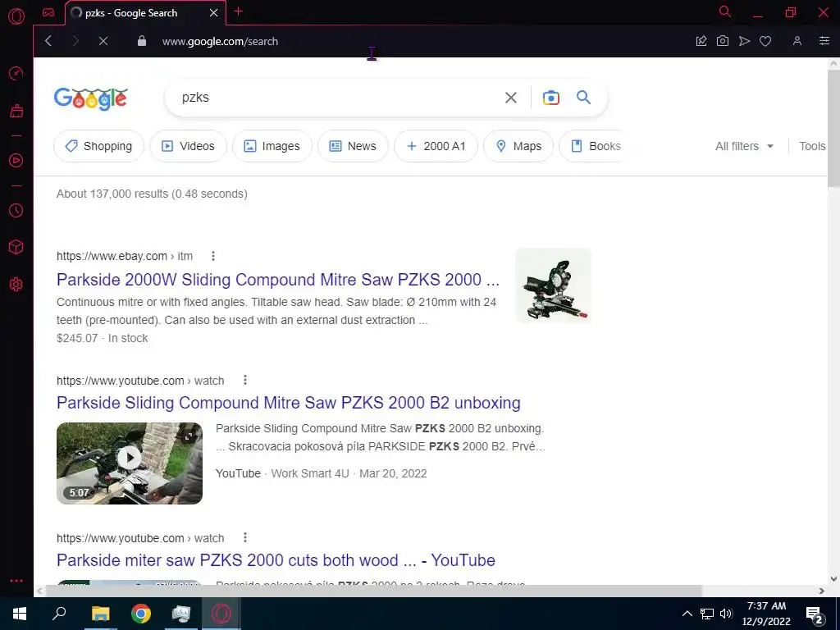Add page to bookmarks heart icon
This screenshot has width=840, height=630.
(x=765, y=41)
